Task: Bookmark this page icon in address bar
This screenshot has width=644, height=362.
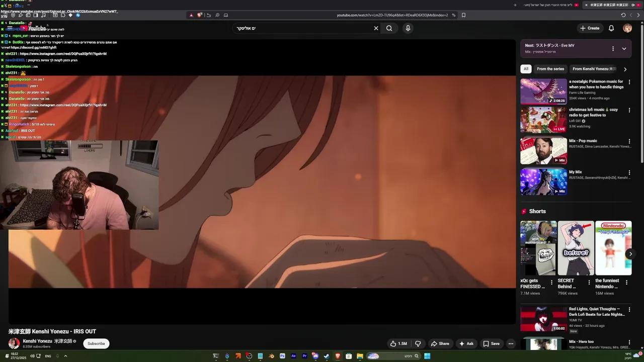Action: pos(463,15)
